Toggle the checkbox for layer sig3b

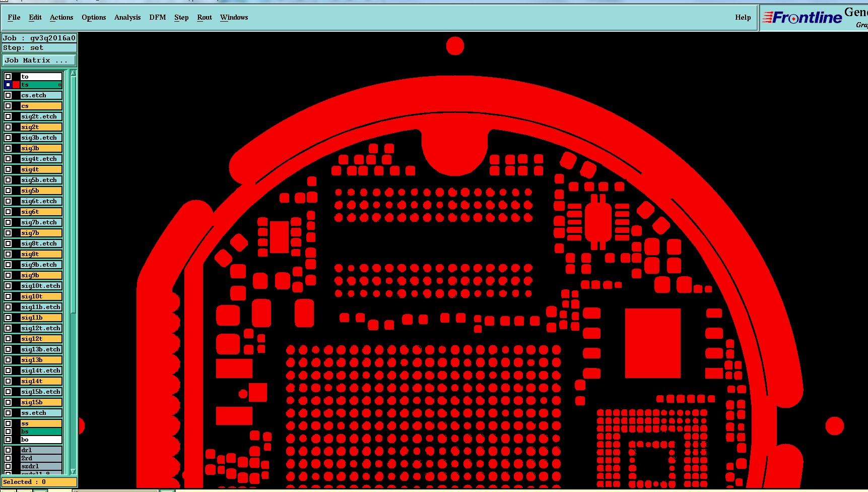point(8,148)
